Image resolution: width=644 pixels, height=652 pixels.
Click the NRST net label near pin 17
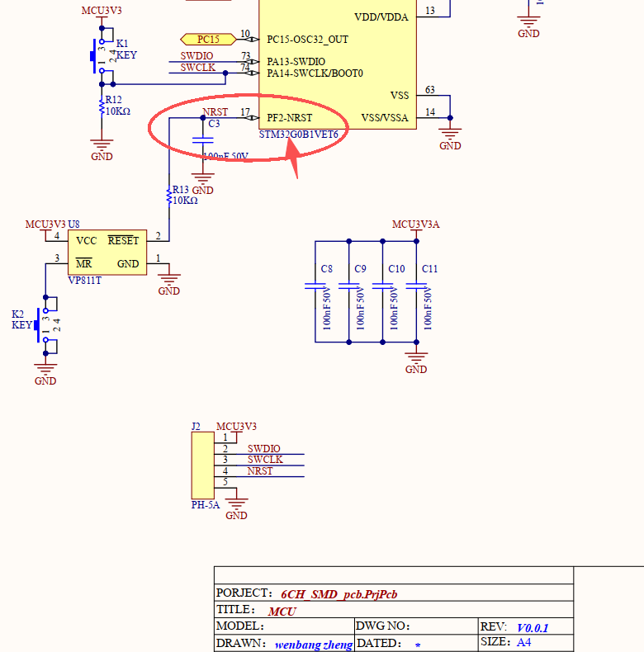coord(215,112)
